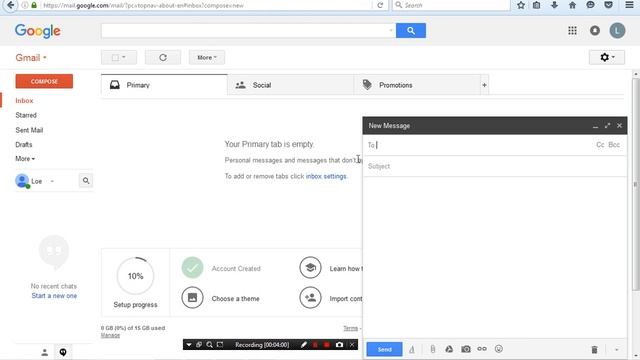
Task: Open the Drafts folder
Action: (24, 144)
